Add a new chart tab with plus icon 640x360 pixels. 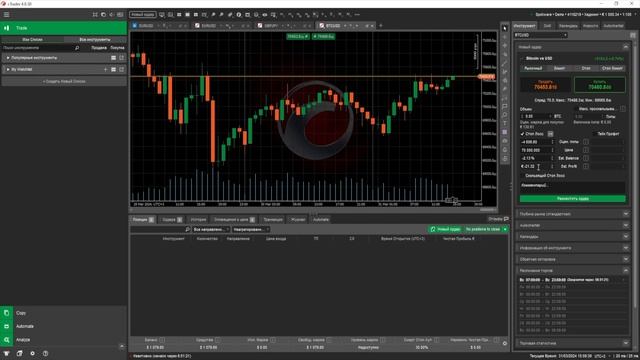[381, 26]
